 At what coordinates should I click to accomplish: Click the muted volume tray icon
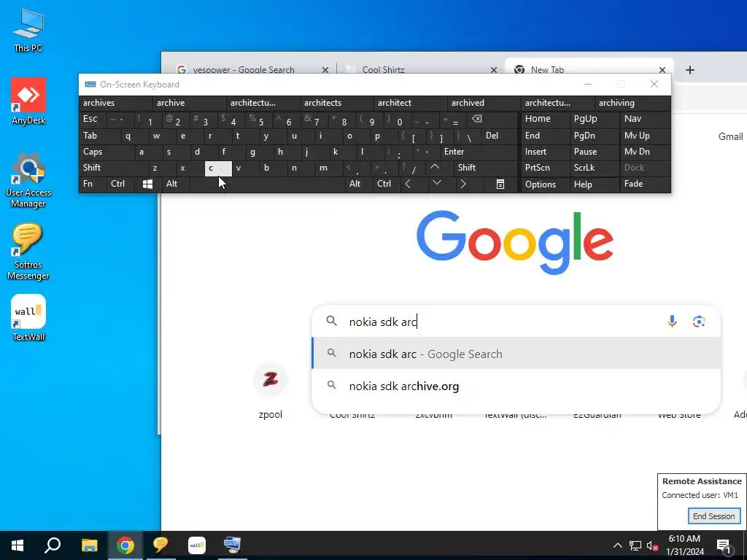click(x=652, y=545)
